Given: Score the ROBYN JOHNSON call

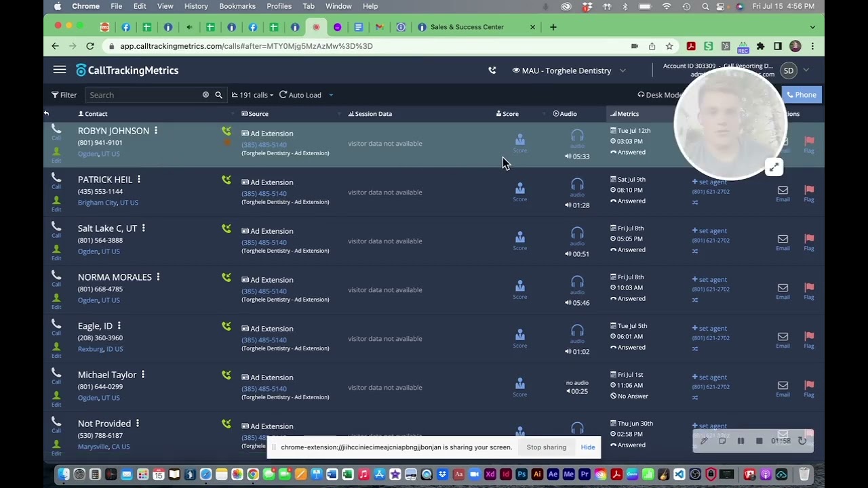Looking at the screenshot, I should 519,142.
